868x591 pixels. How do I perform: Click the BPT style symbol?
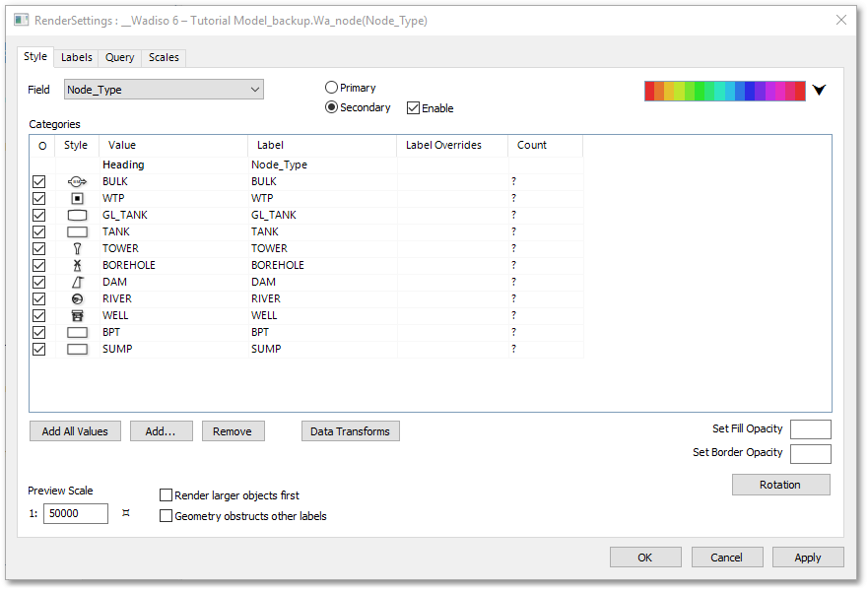pyautogui.click(x=77, y=333)
